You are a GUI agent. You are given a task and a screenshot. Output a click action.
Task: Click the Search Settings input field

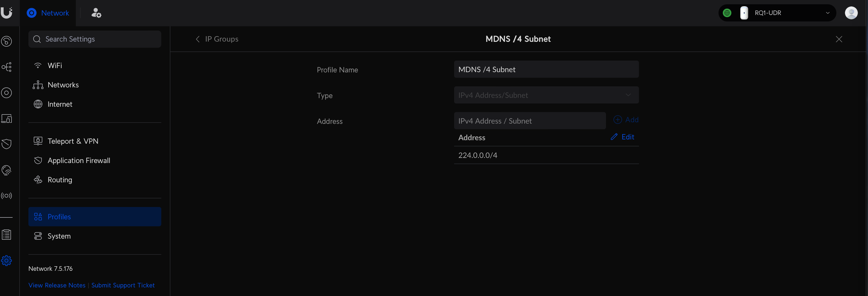point(95,39)
